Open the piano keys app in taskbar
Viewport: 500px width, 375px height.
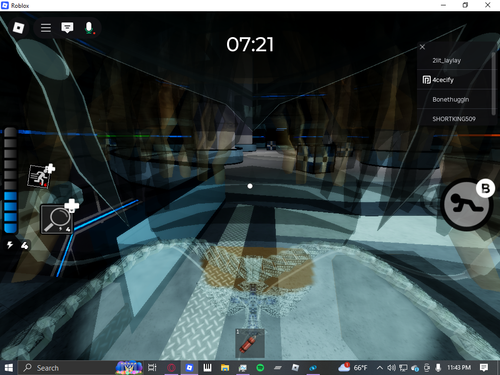coord(207,368)
